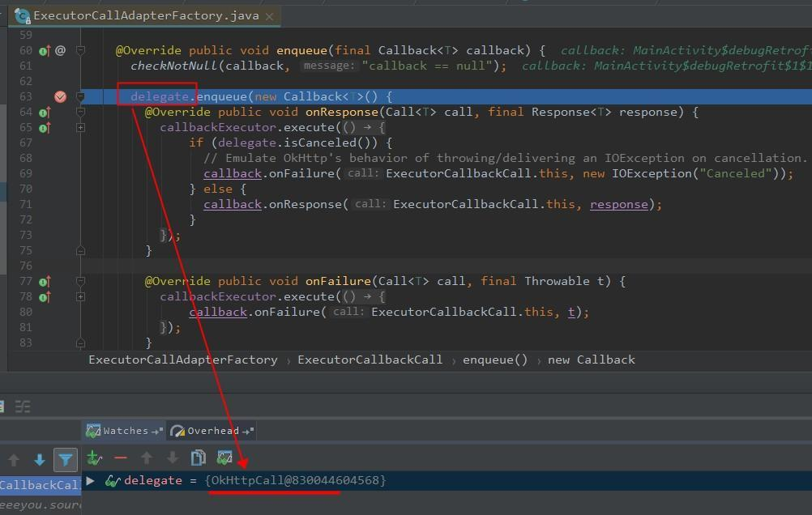
Task: Click the implementing method gutter icon on line 64
Action: point(44,112)
